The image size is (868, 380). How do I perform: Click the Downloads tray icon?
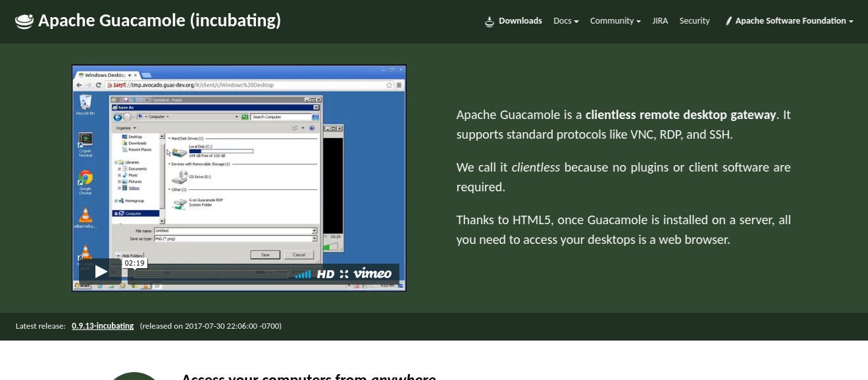pos(490,21)
